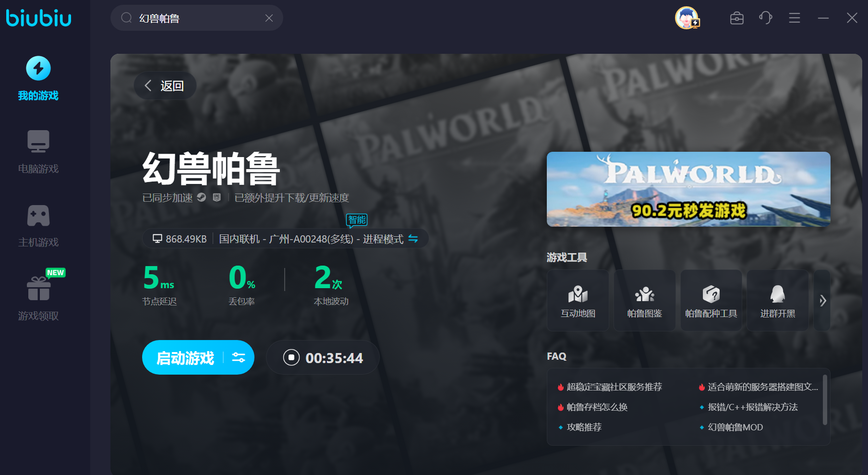Open the user avatar profile

[687, 18]
